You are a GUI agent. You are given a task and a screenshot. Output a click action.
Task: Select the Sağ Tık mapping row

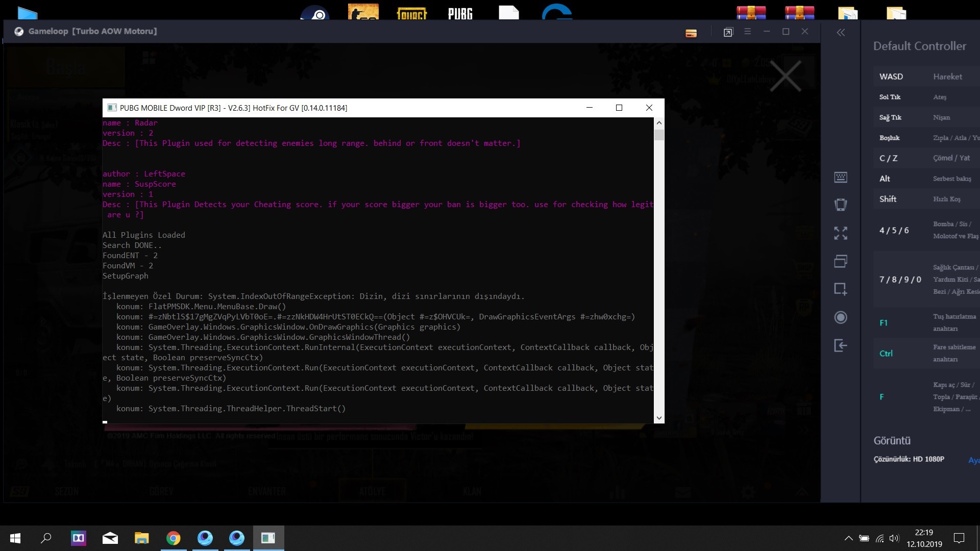tap(926, 117)
